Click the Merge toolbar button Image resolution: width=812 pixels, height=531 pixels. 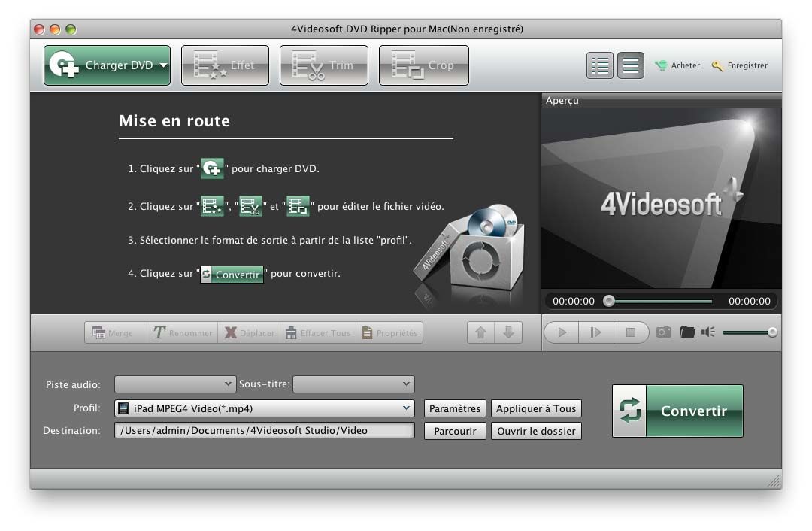click(x=116, y=332)
